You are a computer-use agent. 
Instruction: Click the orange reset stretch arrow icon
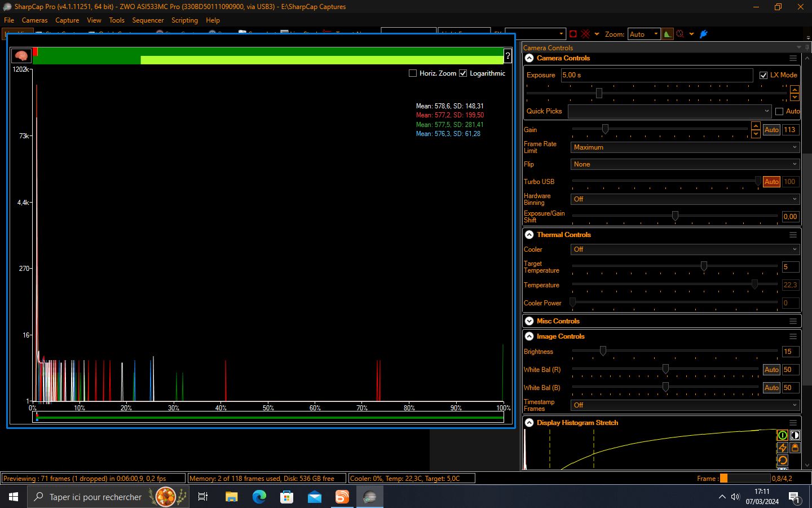[x=782, y=460]
